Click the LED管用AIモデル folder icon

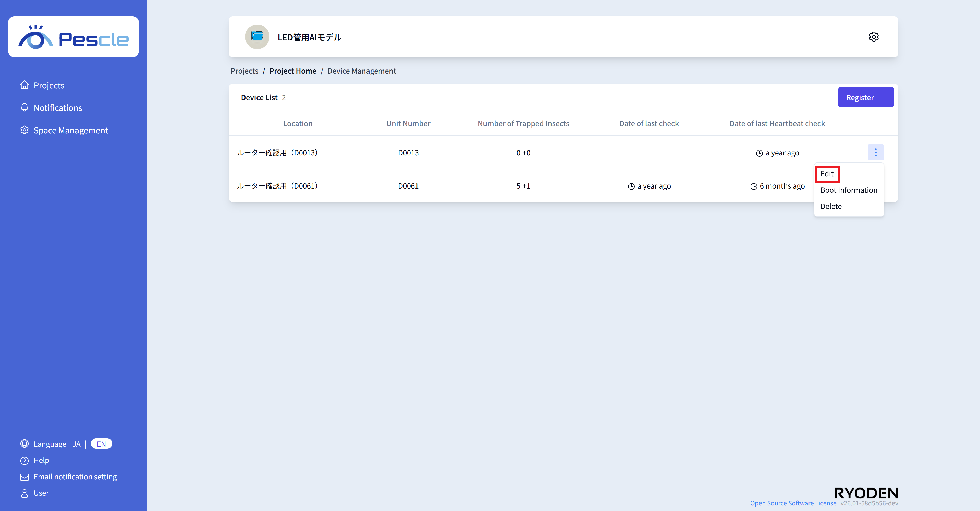[x=257, y=37]
